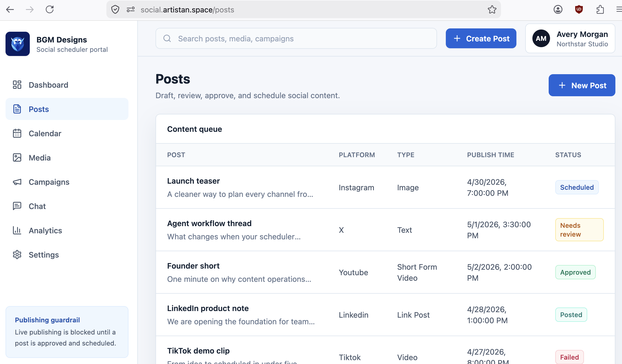Reload the page with the refresh icon

pos(50,10)
